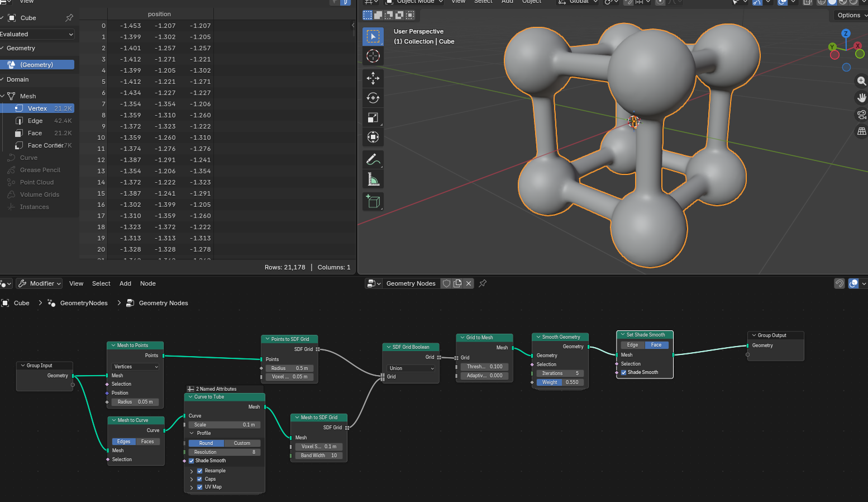Activate the 3D Cursor tool
The height and width of the screenshot is (502, 868).
coord(373,56)
